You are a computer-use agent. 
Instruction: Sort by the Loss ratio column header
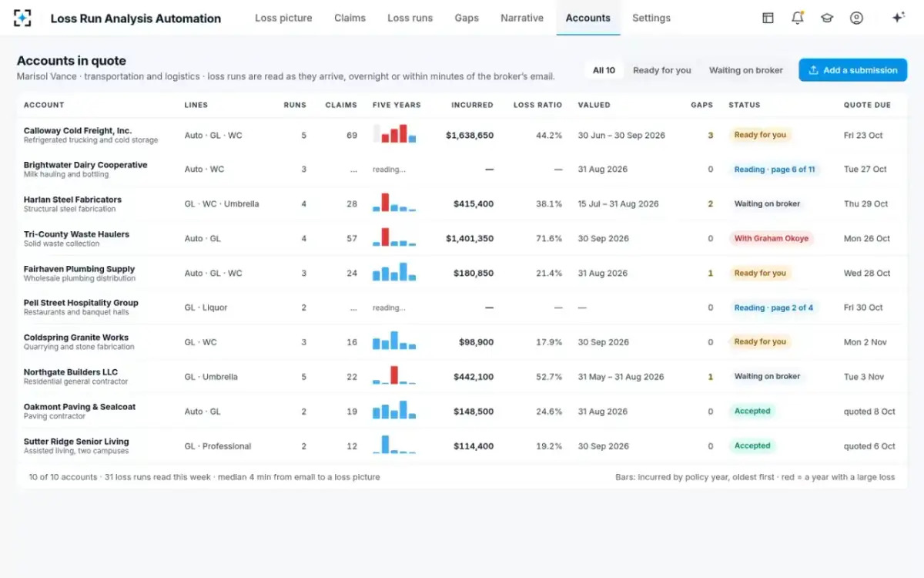(x=538, y=105)
